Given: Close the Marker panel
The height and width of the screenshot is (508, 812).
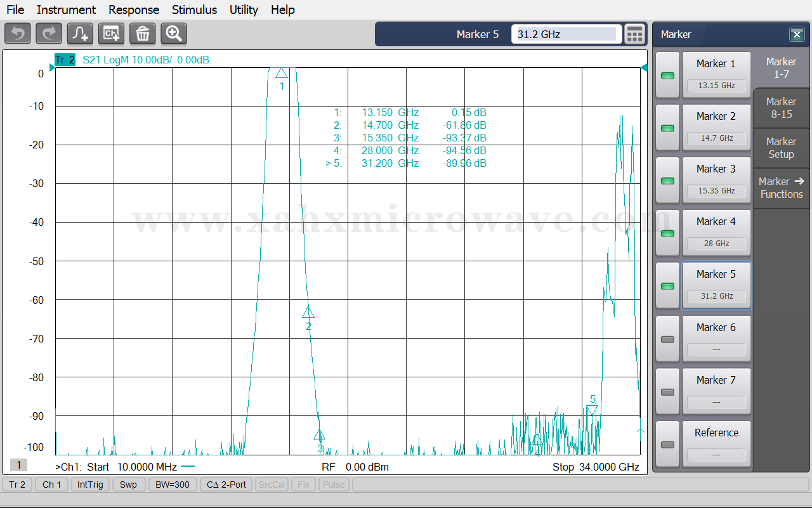Looking at the screenshot, I should [796, 34].
